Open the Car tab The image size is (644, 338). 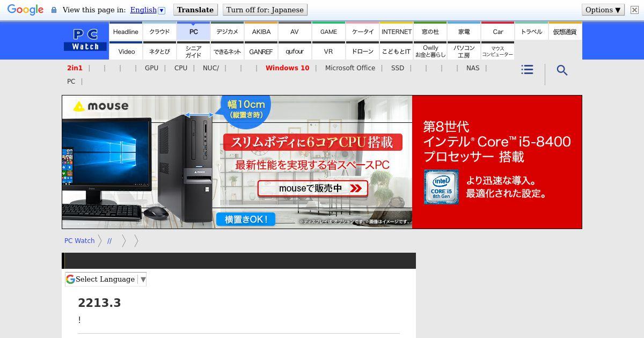497,32
